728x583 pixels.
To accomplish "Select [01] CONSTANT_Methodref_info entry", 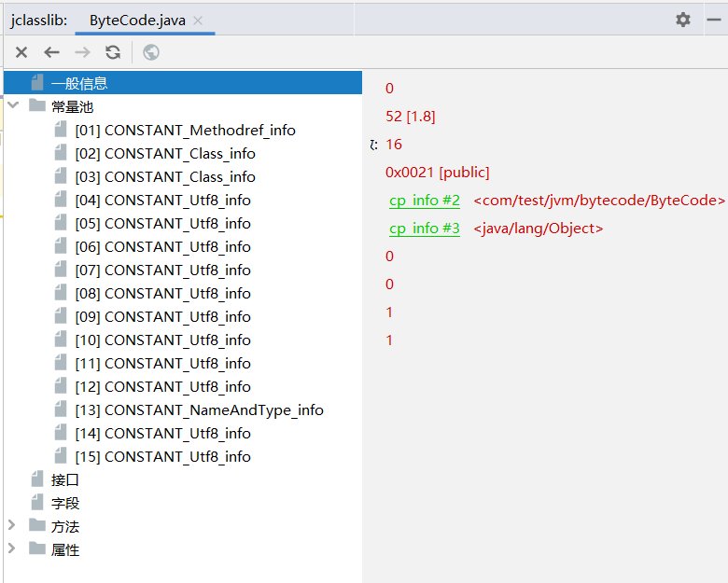I will tap(185, 131).
